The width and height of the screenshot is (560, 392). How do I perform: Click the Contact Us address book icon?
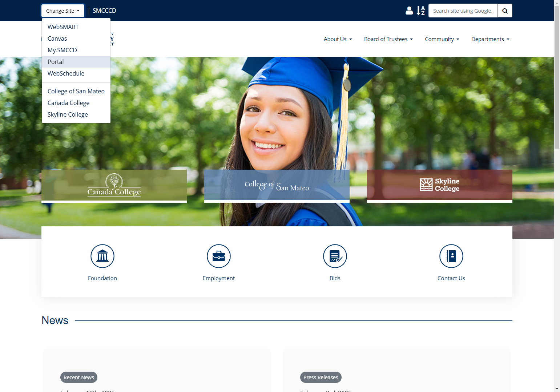(451, 256)
